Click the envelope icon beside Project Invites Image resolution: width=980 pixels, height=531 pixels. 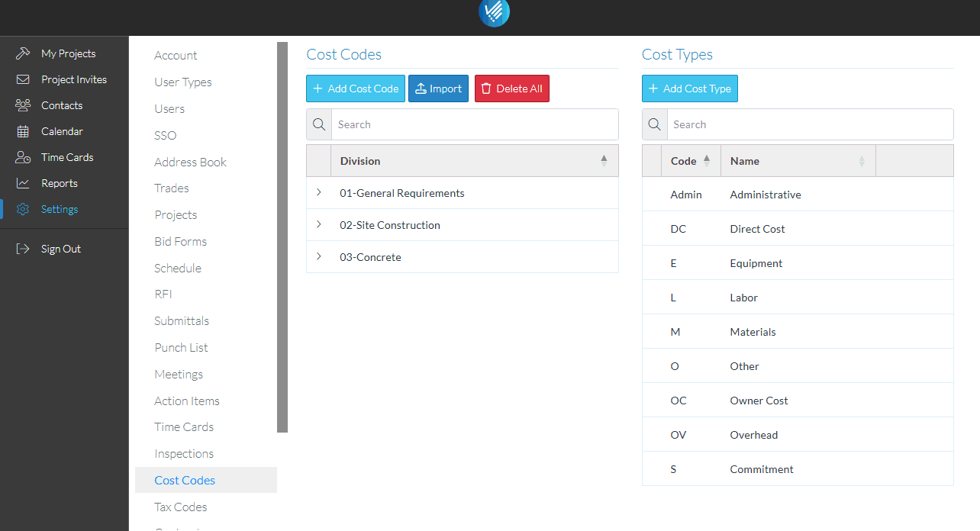(x=23, y=79)
